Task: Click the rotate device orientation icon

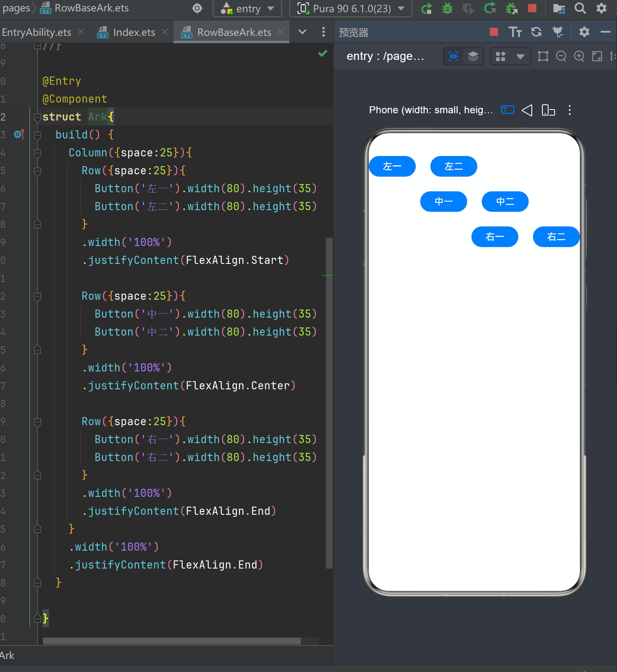Action: click(549, 110)
